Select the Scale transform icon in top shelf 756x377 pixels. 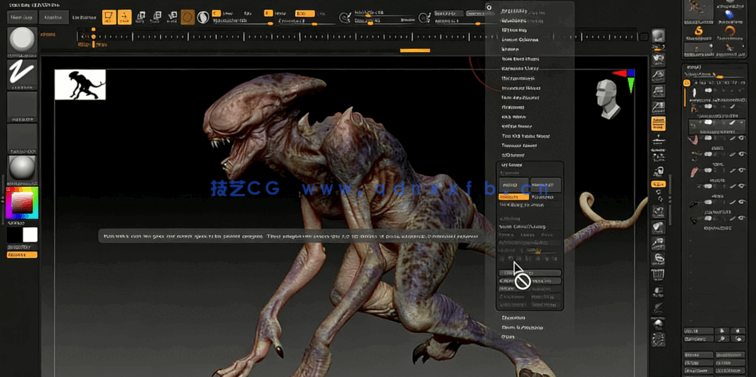click(x=156, y=17)
